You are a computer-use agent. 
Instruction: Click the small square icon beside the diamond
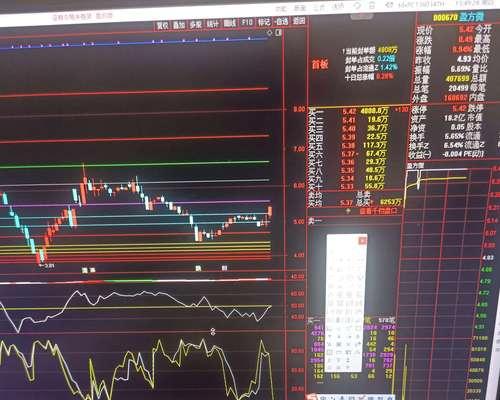(279, 32)
